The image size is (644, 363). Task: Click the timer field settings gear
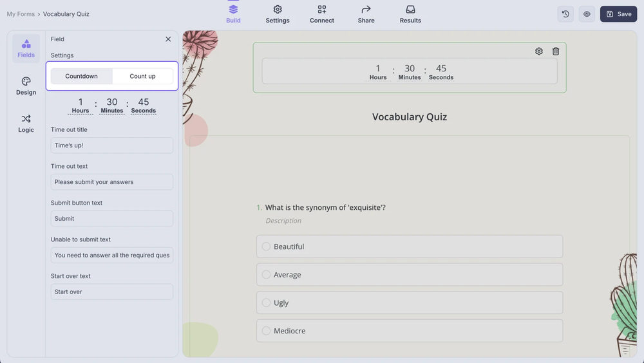pyautogui.click(x=539, y=51)
